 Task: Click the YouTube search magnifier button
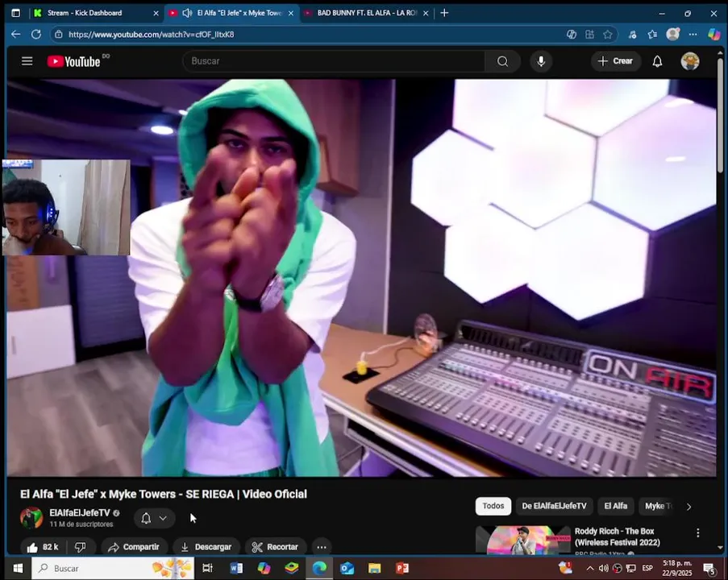(x=502, y=61)
